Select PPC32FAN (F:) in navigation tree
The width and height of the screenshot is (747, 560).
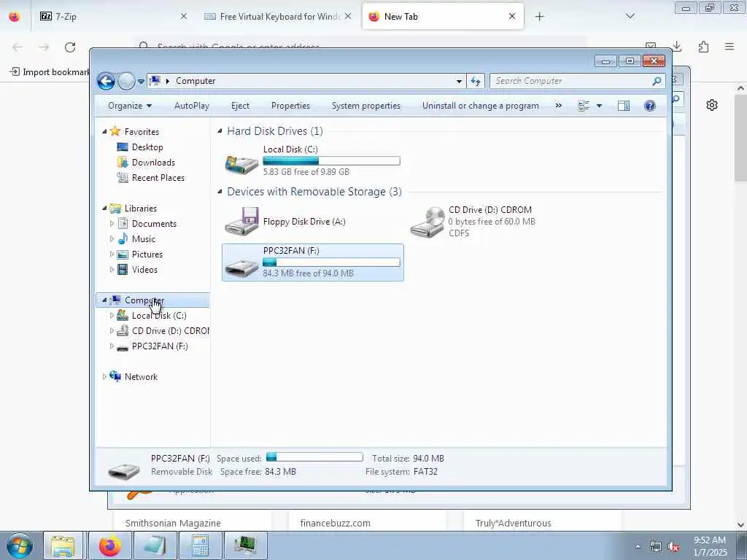[160, 346]
